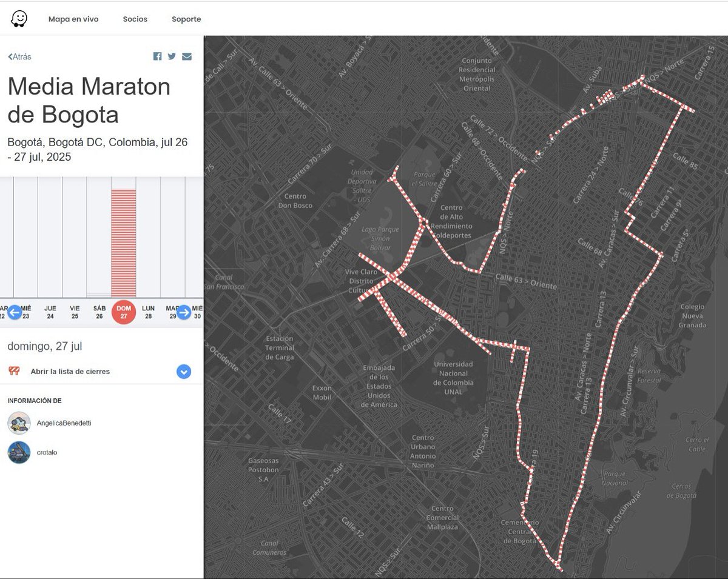Open the Soporte menu item
The image size is (728, 579).
186,19
